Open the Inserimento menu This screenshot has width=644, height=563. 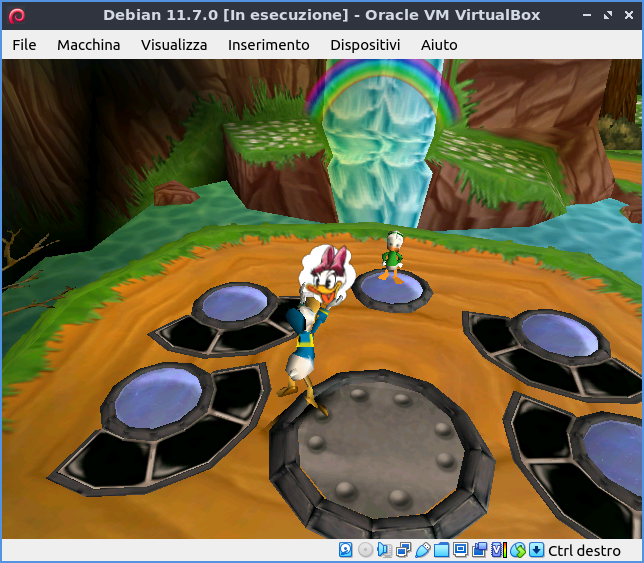tap(269, 45)
